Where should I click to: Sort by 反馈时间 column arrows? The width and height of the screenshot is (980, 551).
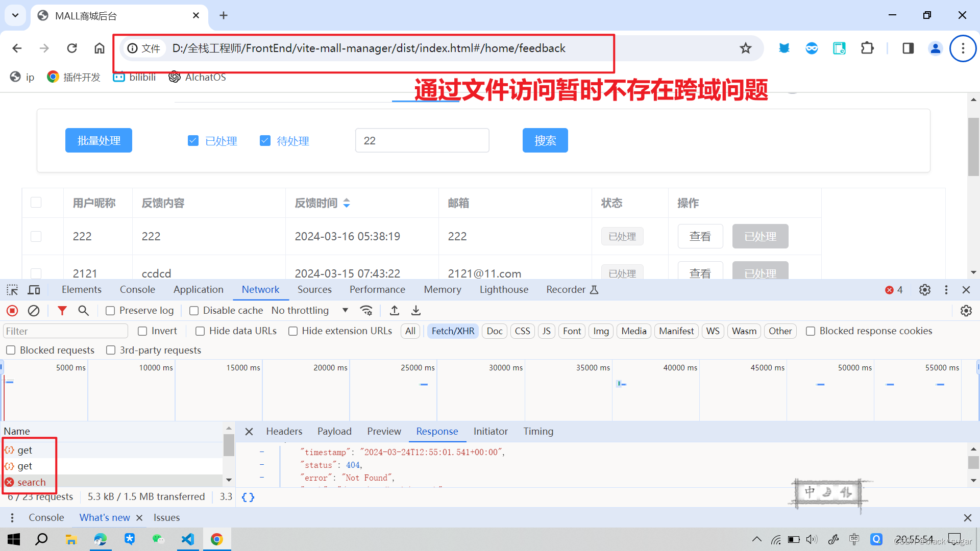tap(347, 203)
